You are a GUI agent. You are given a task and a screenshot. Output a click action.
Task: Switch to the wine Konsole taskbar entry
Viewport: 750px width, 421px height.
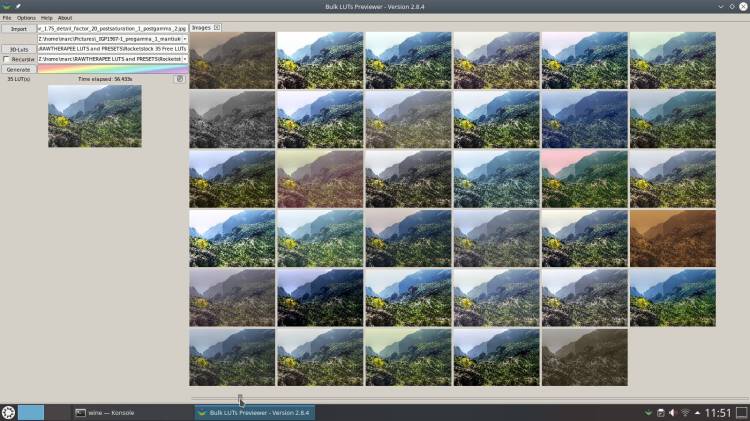132,412
